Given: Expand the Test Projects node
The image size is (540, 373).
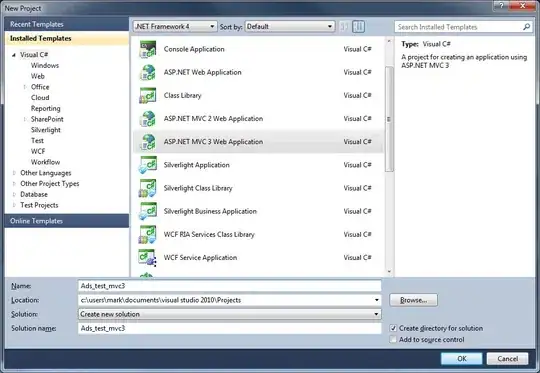Looking at the screenshot, I should (x=14, y=205).
